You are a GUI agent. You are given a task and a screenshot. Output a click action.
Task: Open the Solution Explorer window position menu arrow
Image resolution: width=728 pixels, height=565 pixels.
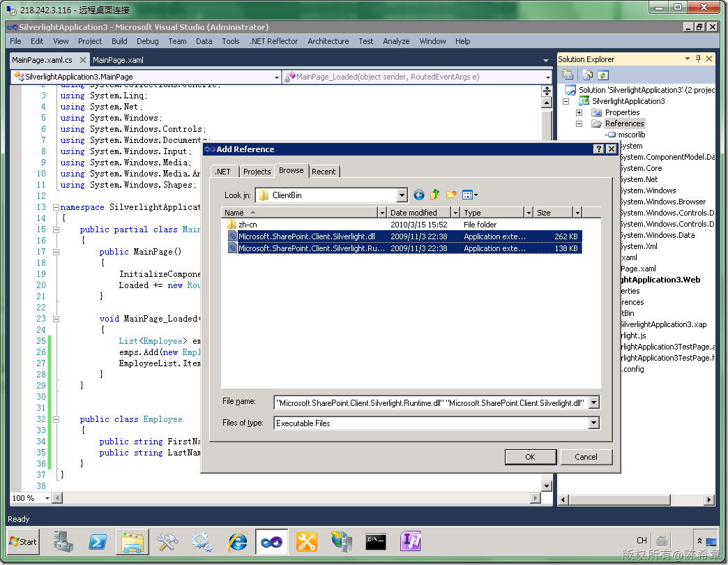[688, 59]
